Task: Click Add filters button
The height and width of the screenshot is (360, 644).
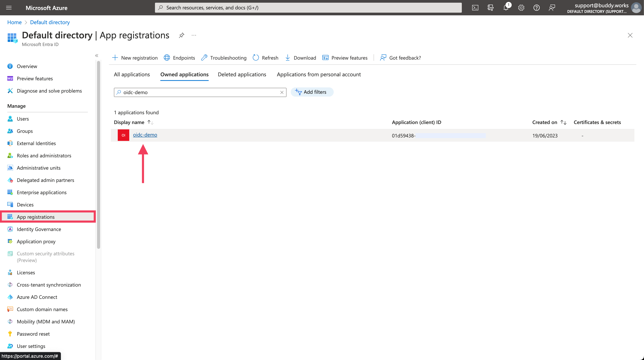Action: point(312,92)
